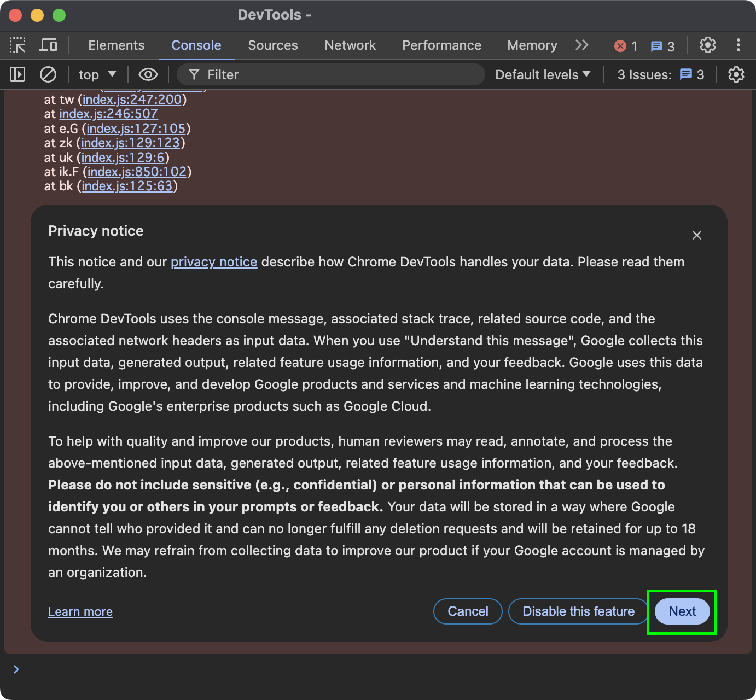The height and width of the screenshot is (700, 756).
Task: Click the blue message count badge in the tab bar
Action: point(662,46)
